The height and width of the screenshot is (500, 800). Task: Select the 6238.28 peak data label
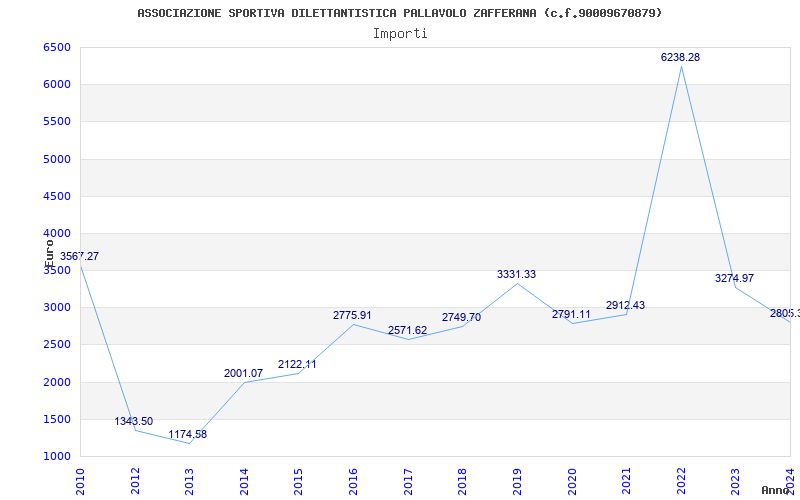[681, 58]
